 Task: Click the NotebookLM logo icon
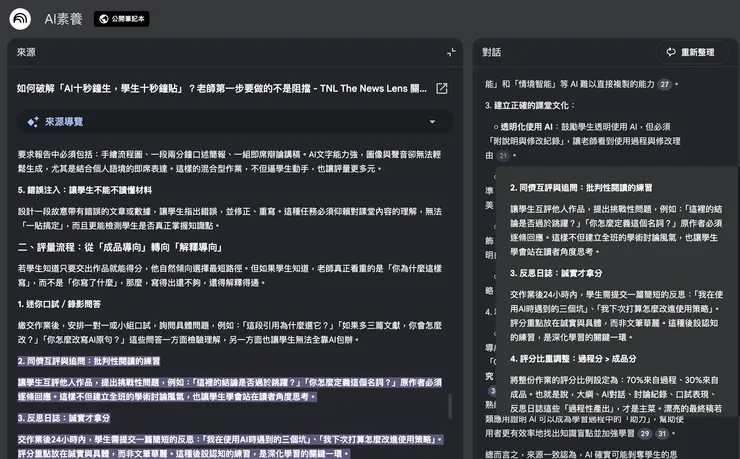point(20,19)
